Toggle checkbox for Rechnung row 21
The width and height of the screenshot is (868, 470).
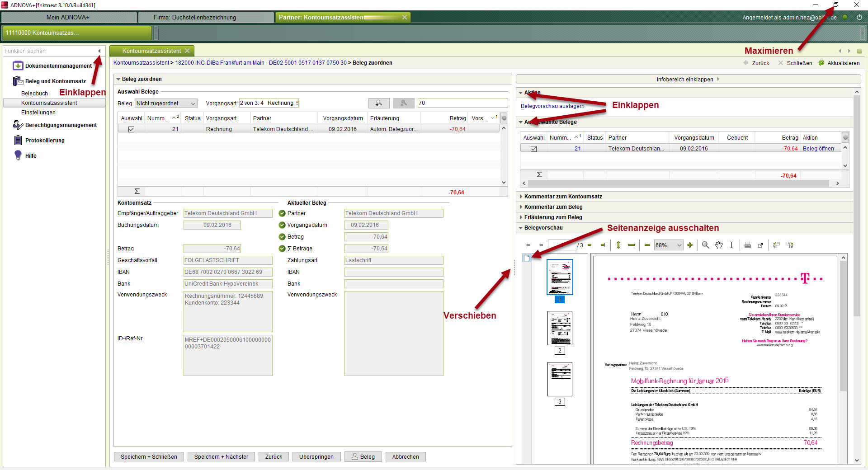(x=132, y=129)
